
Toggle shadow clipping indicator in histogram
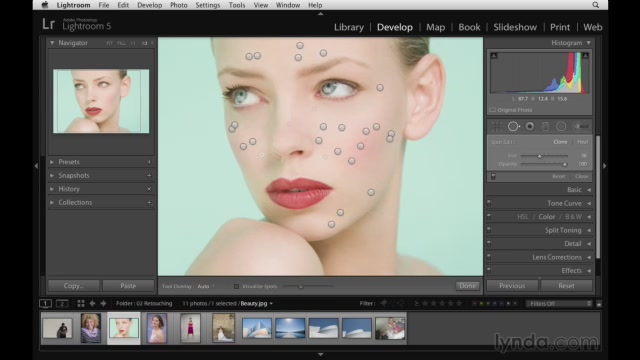coord(494,56)
